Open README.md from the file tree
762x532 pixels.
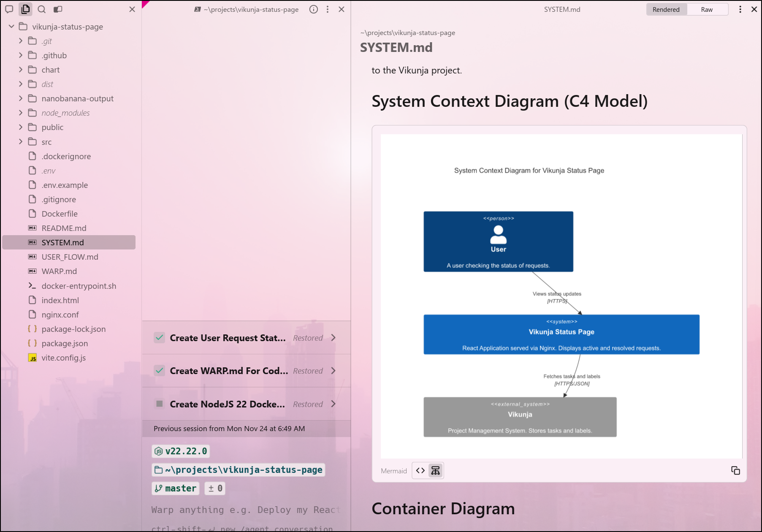[69, 228]
